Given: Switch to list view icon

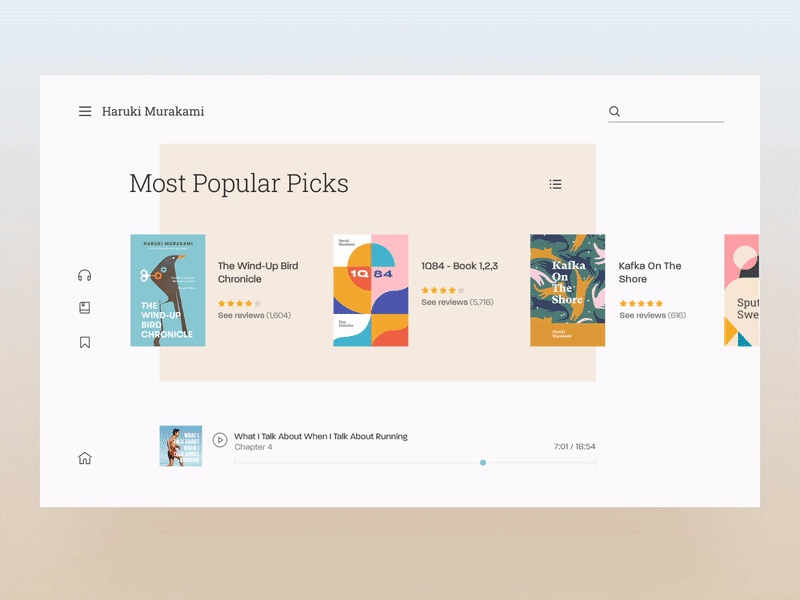Looking at the screenshot, I should (x=556, y=184).
